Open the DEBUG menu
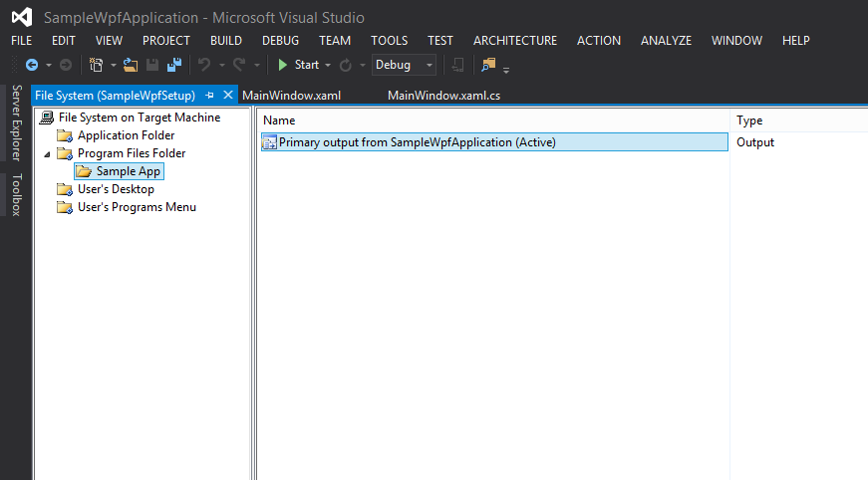The width and height of the screenshot is (868, 480). pos(281,41)
